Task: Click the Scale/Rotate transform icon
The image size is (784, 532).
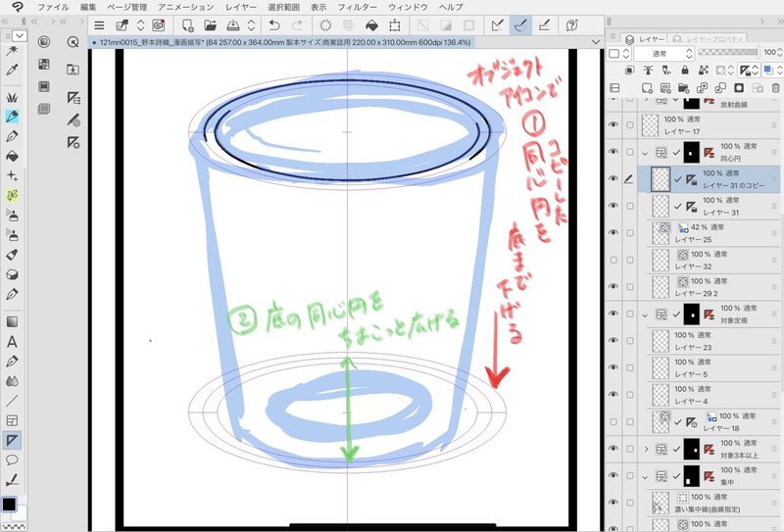Action: 395,25
